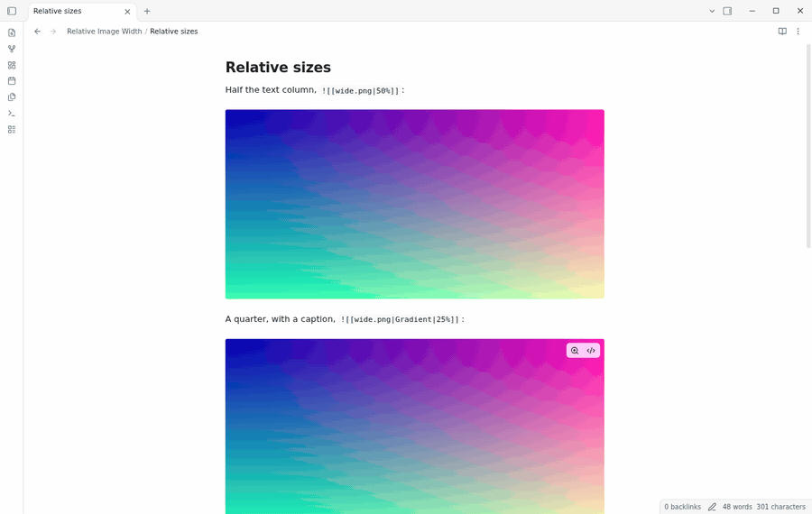Open the 0 backlinks status item

click(x=683, y=507)
